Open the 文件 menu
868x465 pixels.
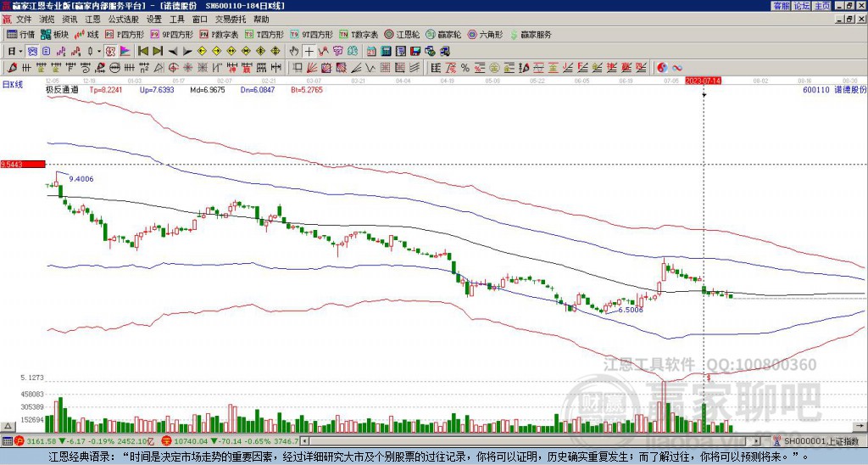click(23, 20)
